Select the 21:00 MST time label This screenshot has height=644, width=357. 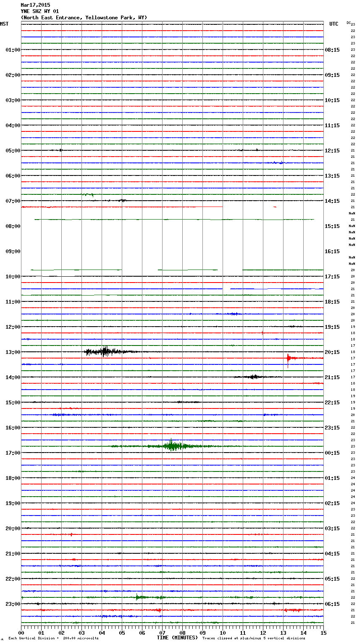(13, 553)
